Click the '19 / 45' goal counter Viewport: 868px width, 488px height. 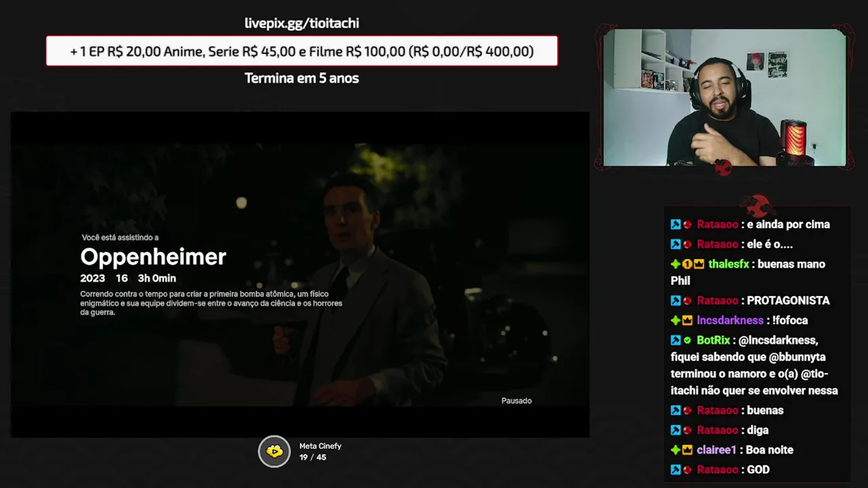(313, 457)
